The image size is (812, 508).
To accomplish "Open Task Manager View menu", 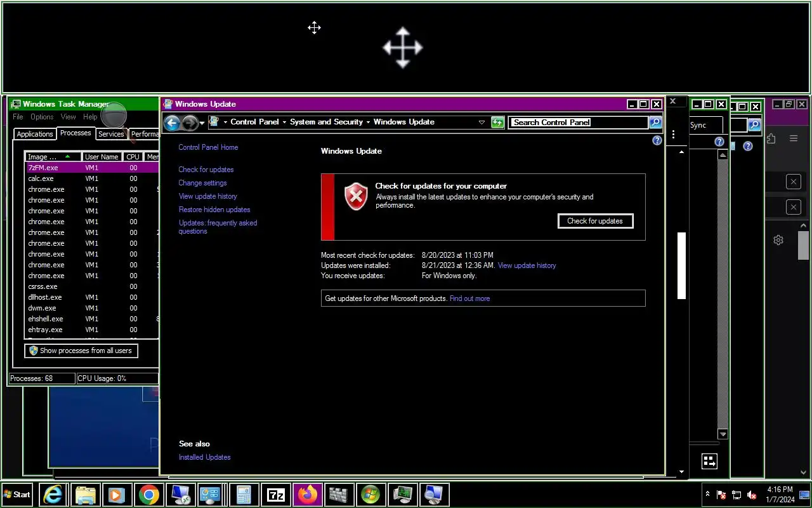I will click(x=69, y=117).
